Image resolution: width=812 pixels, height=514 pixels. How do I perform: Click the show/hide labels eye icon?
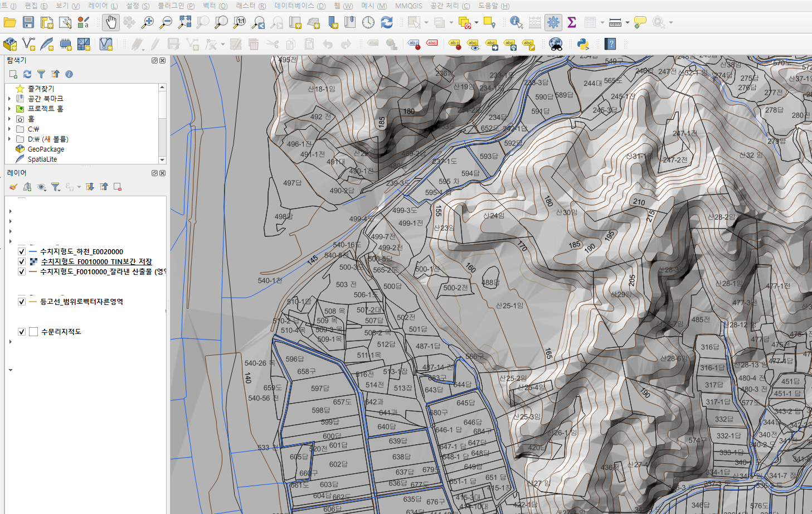coord(473,44)
